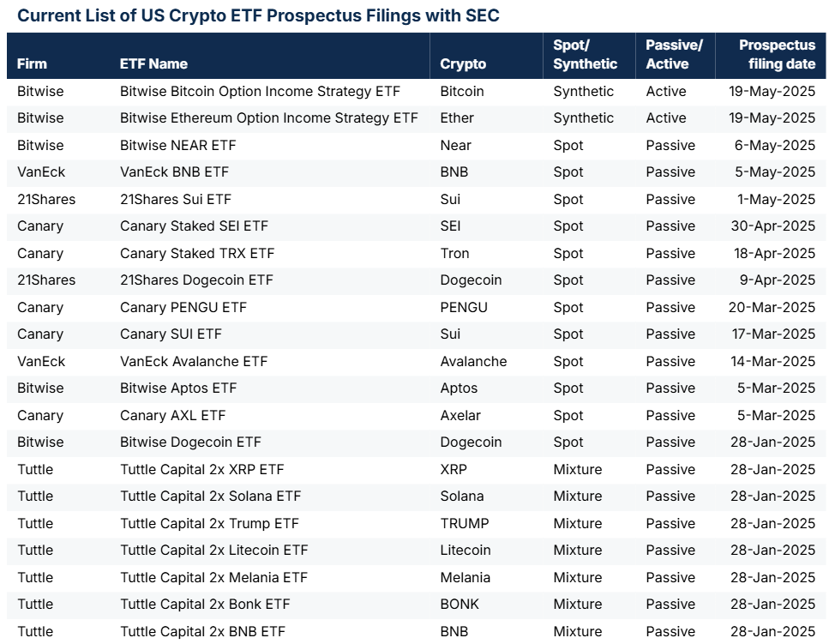Click the 30-Apr-2025 filing date
This screenshot has height=644, width=829.
773,226
